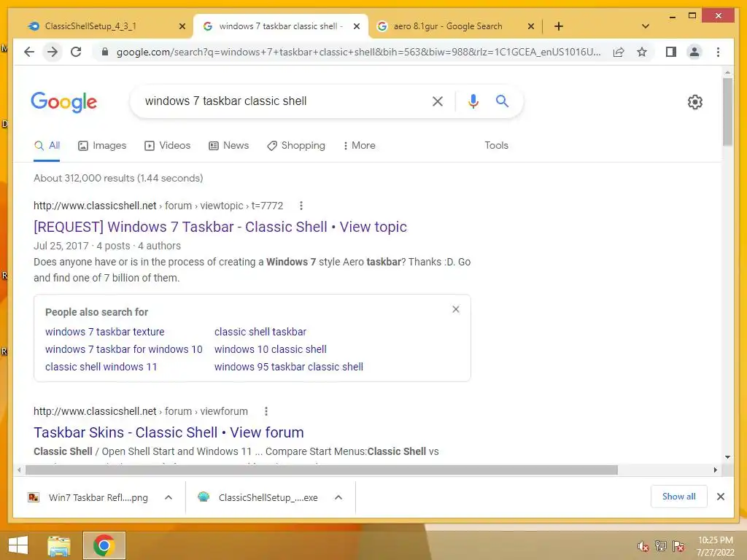Image resolution: width=747 pixels, height=560 pixels.
Task: Close the windows 7 taskbar classic shell tab
Action: pyautogui.click(x=356, y=26)
